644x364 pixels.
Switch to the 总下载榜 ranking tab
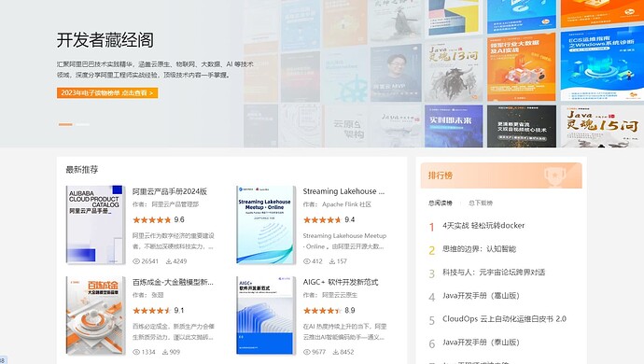481,203
